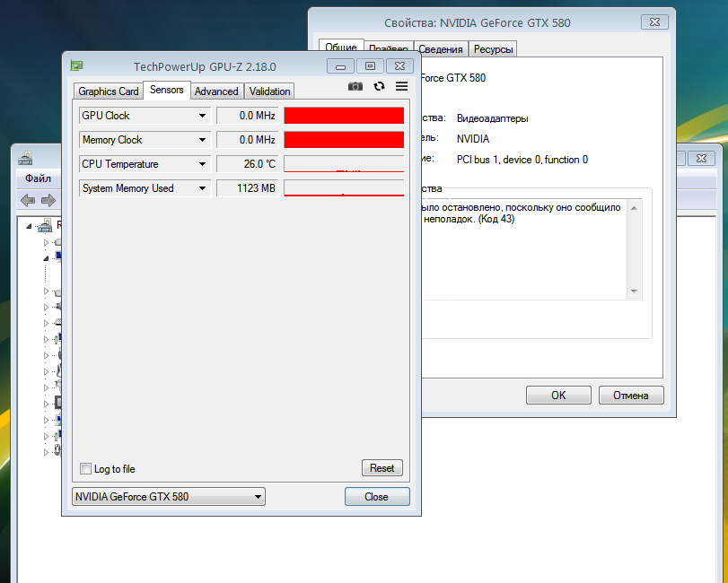Click the Memory Clock red sensor graph
728x583 pixels.
344,140
